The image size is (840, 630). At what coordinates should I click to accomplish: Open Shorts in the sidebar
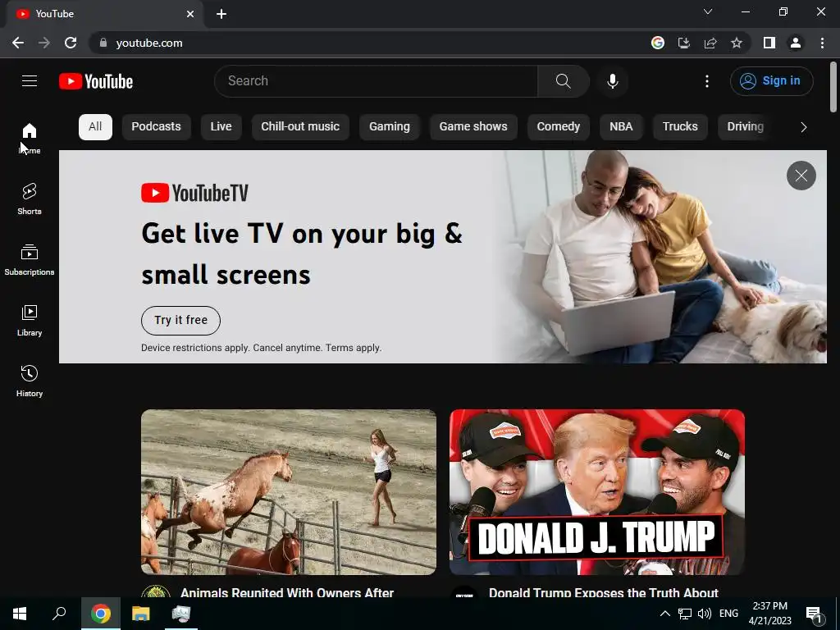30,199
